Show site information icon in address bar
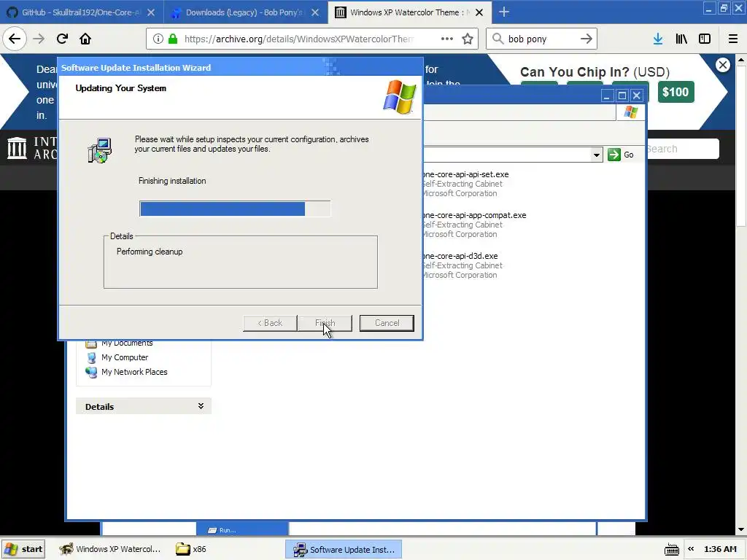This screenshot has width=747, height=560. click(158, 39)
